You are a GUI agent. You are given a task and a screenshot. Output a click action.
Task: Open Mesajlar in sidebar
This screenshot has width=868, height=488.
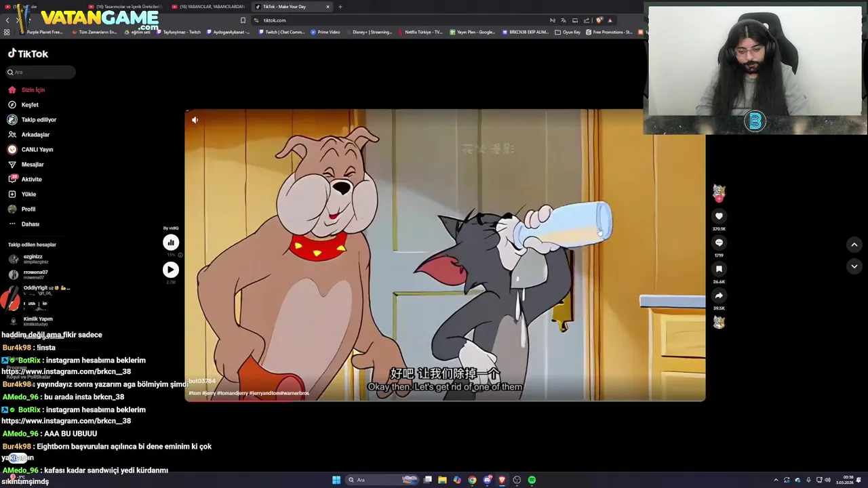tap(26, 164)
